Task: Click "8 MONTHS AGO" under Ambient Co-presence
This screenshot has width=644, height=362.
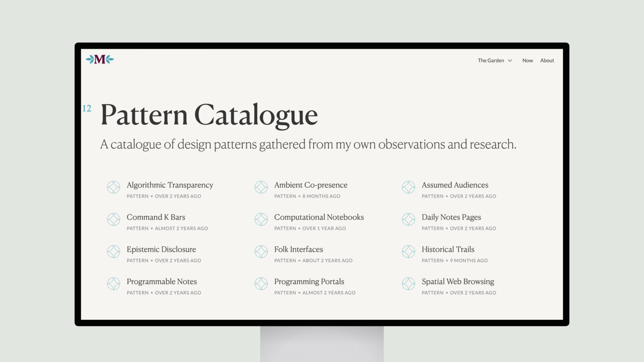Action: pyautogui.click(x=321, y=196)
